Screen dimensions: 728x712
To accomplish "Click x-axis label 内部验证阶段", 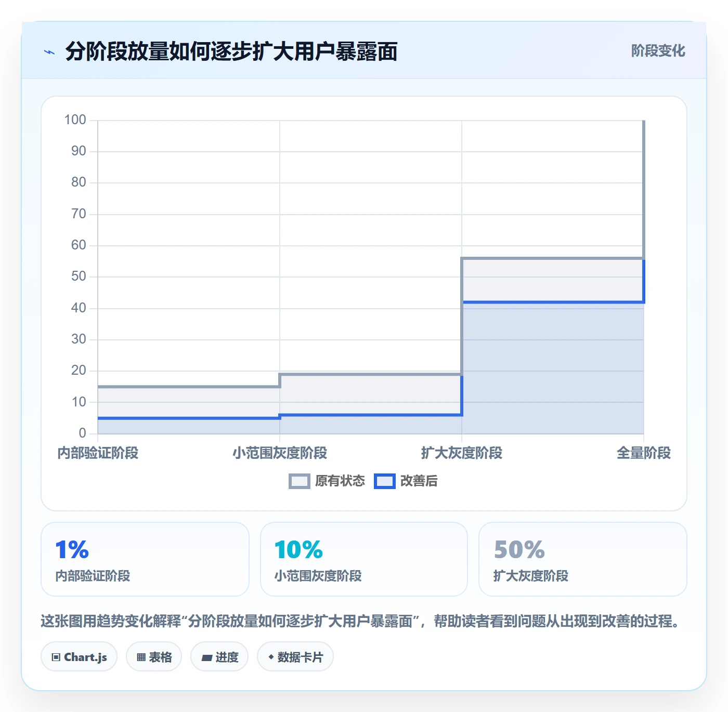I will [98, 453].
